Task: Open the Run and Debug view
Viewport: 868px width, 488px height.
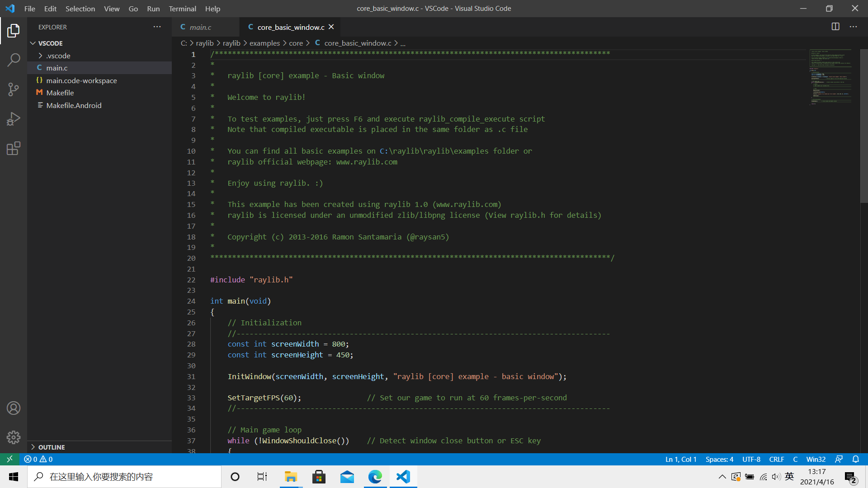Action: pyautogui.click(x=14, y=119)
